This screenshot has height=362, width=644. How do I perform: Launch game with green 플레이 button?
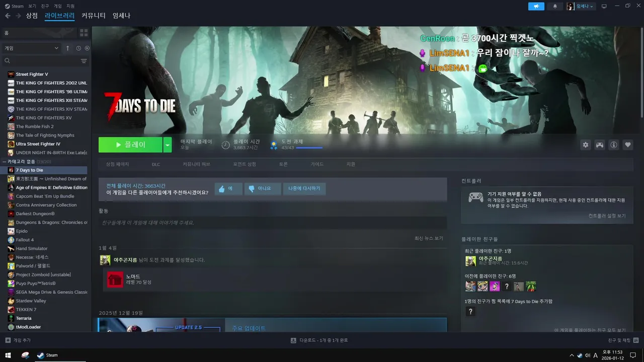[x=130, y=145]
